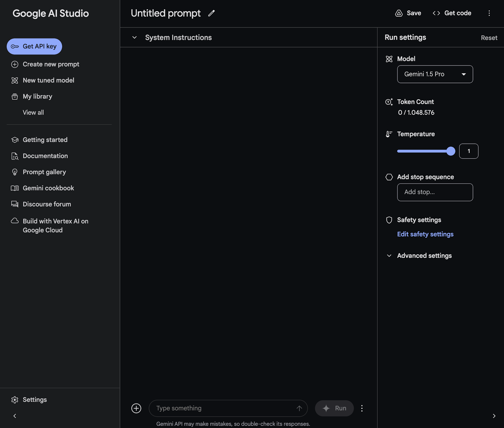
Task: Click the plus icon to insert media
Action: click(x=136, y=408)
